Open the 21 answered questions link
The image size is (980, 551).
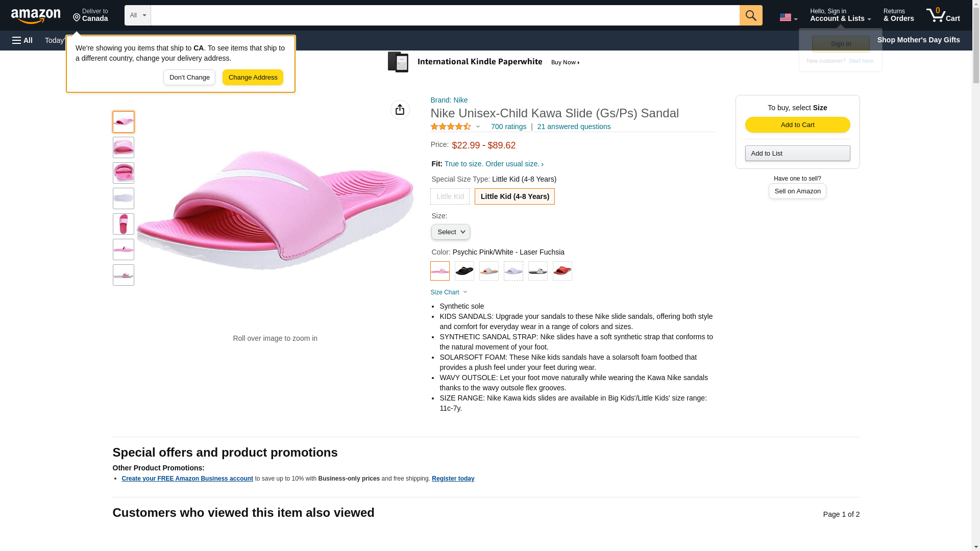tap(574, 127)
